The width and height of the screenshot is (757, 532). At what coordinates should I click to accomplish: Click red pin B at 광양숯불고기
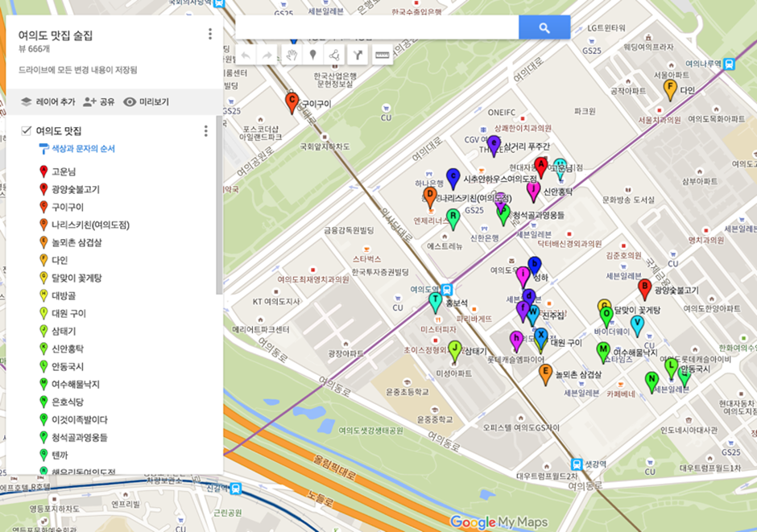tap(644, 288)
